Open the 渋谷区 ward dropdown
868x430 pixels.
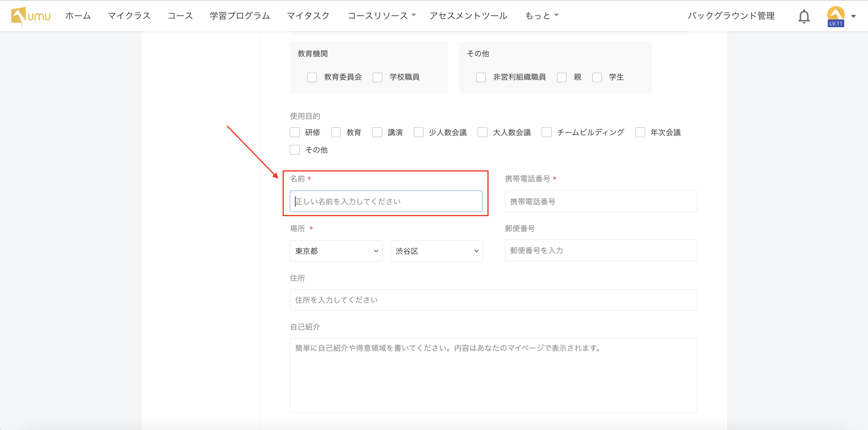click(x=436, y=251)
